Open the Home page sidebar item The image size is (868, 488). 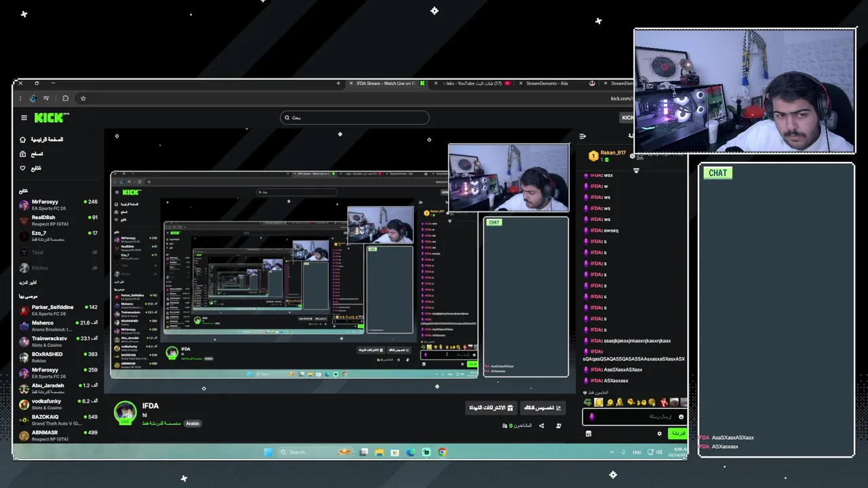tap(41, 140)
